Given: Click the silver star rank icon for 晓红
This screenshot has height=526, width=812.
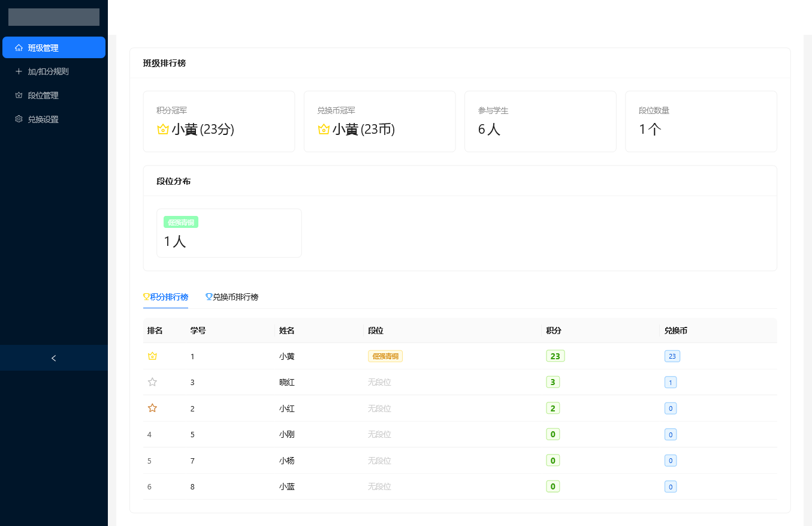Looking at the screenshot, I should [x=152, y=382].
